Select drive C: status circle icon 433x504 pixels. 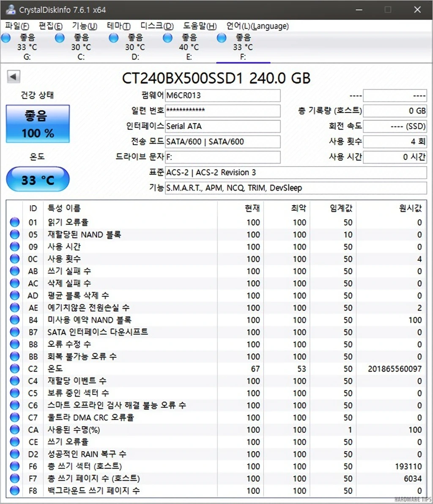click(x=60, y=38)
